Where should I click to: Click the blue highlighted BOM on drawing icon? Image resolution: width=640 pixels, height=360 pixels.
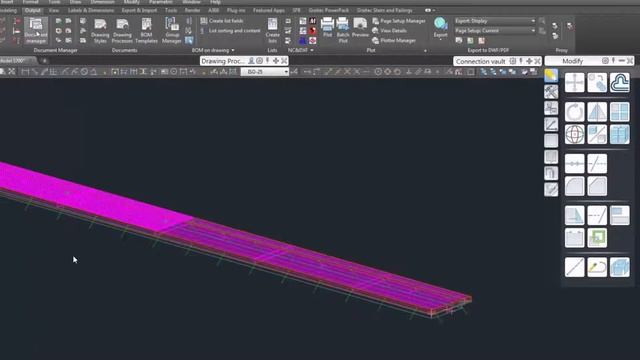click(x=189, y=40)
